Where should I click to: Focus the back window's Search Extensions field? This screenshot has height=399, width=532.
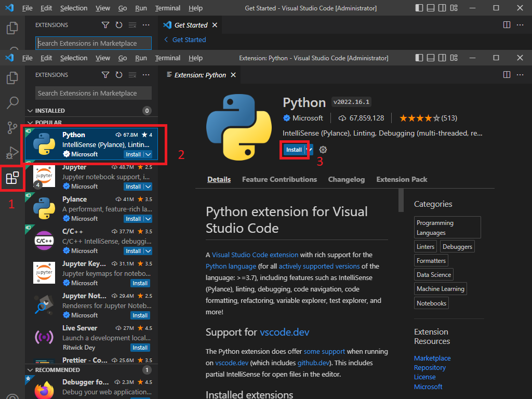coord(94,43)
